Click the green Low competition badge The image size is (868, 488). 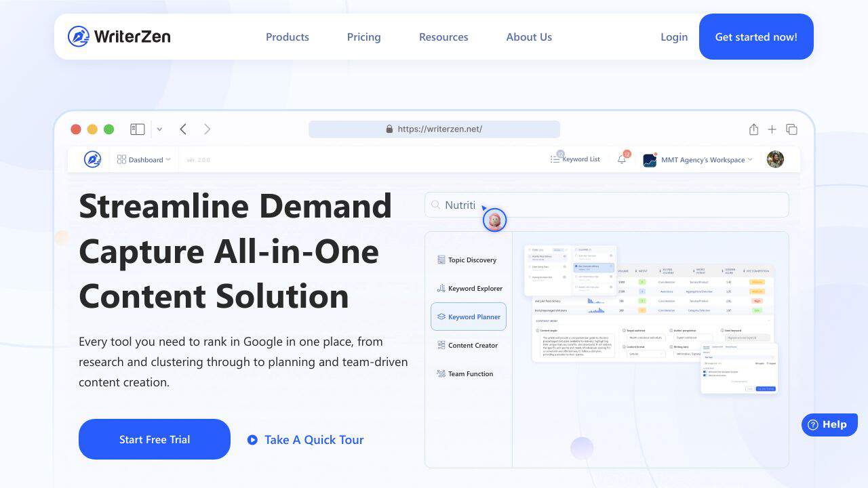click(x=757, y=310)
